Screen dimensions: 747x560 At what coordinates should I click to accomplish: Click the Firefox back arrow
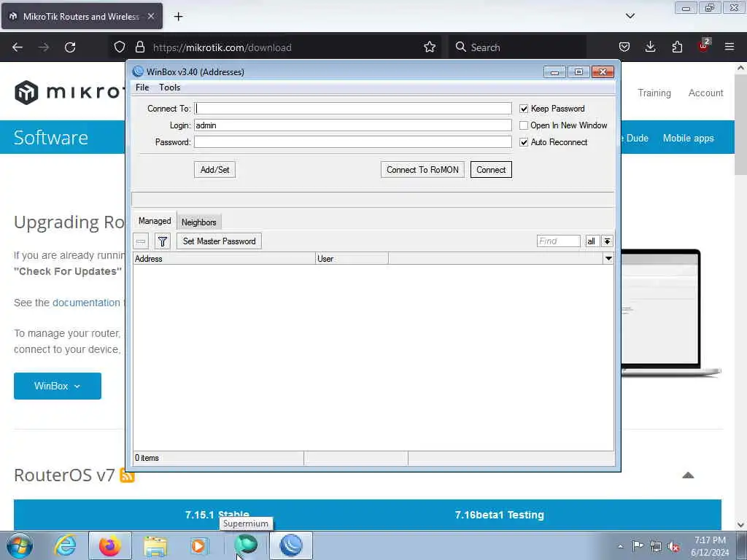(18, 47)
